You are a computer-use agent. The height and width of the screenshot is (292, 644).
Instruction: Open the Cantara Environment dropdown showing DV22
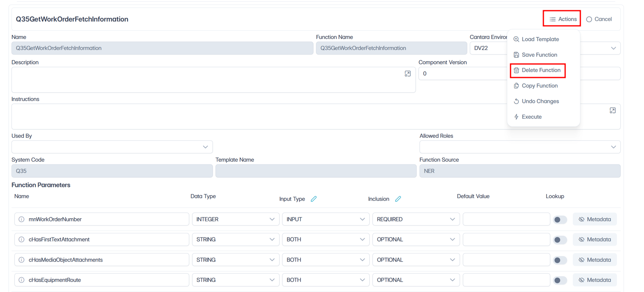tap(545, 48)
